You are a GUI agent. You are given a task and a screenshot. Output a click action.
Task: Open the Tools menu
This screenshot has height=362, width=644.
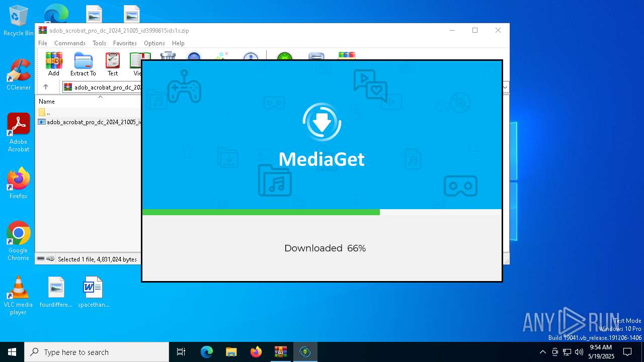point(99,43)
